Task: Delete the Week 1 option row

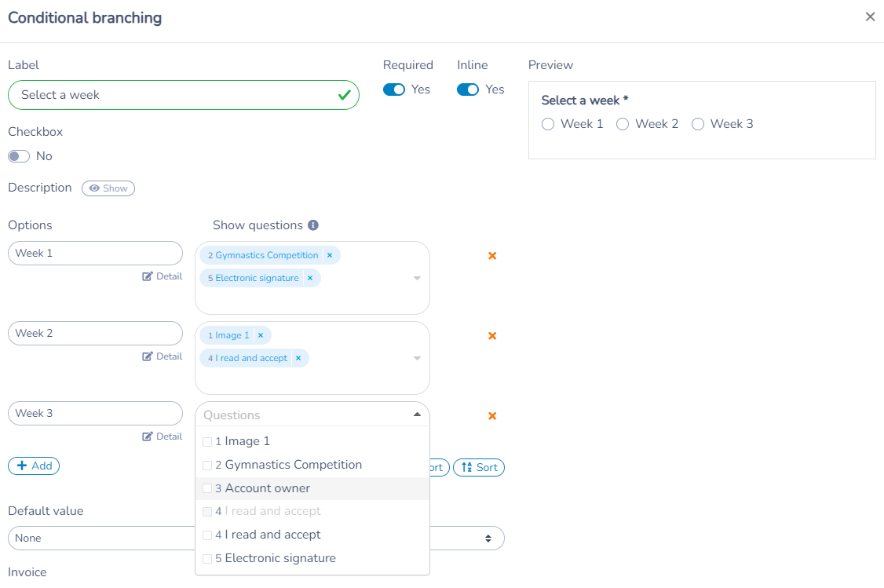Action: (492, 255)
